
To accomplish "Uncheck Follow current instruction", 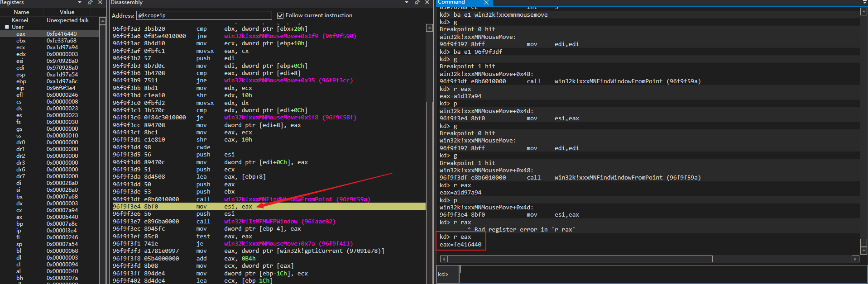I will [280, 15].
